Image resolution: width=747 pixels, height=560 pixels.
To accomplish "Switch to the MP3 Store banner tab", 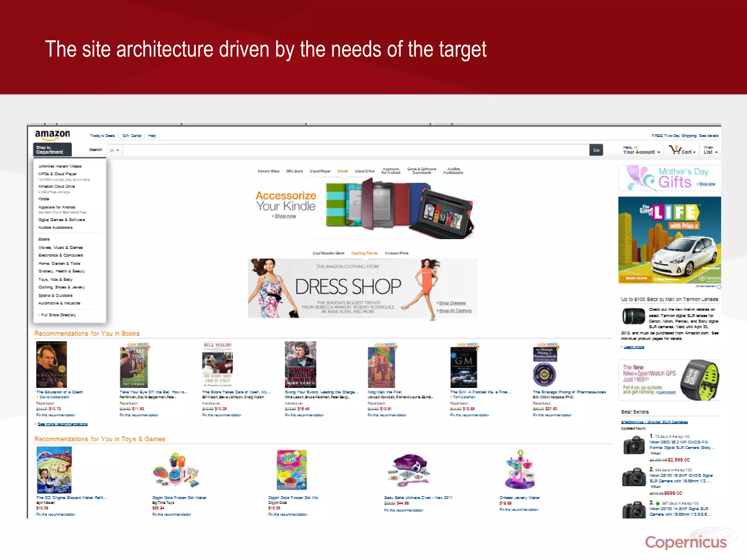I will [x=294, y=171].
